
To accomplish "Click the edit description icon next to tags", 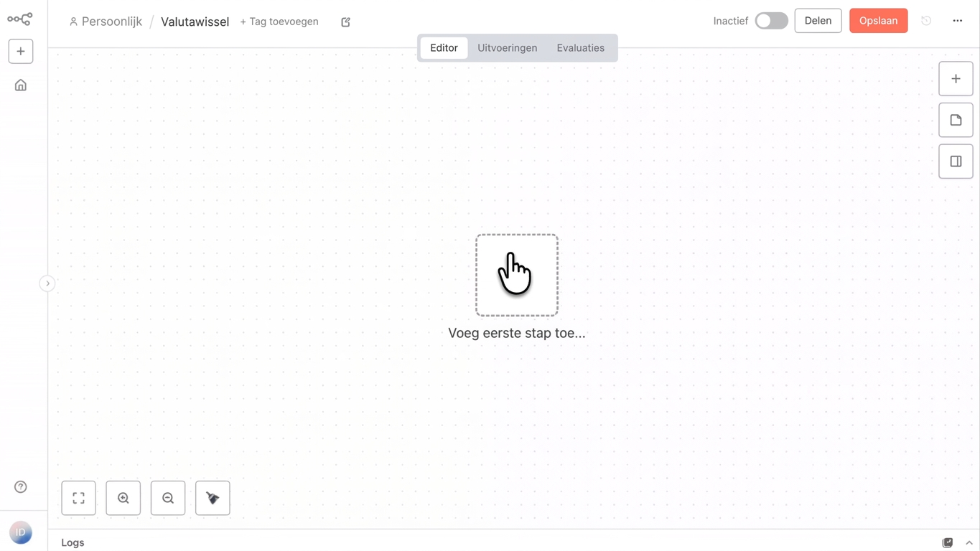I will [345, 22].
